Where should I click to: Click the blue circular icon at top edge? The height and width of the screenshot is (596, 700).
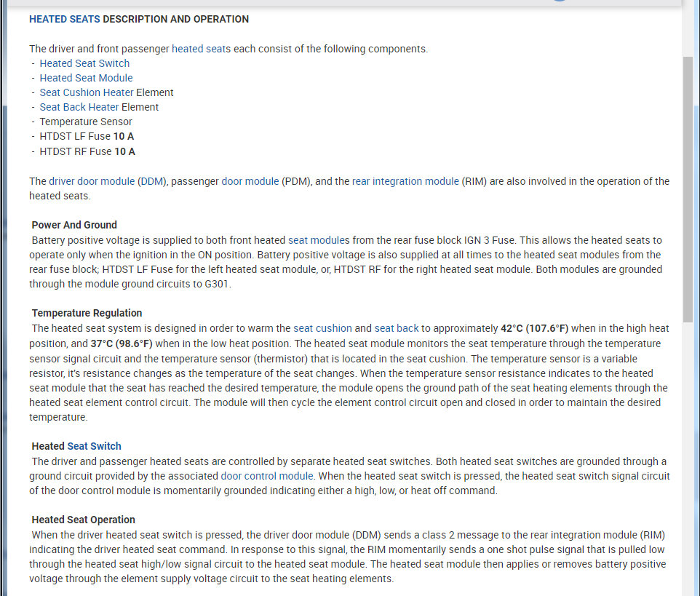558,1
